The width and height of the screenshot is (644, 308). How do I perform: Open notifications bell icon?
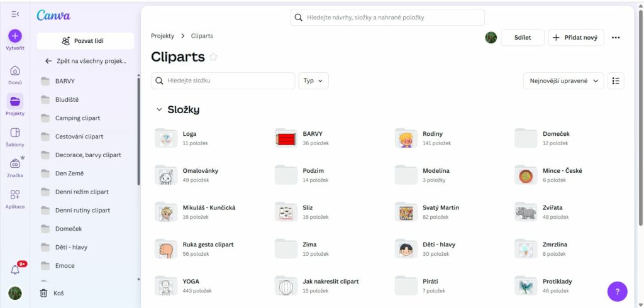click(15, 270)
